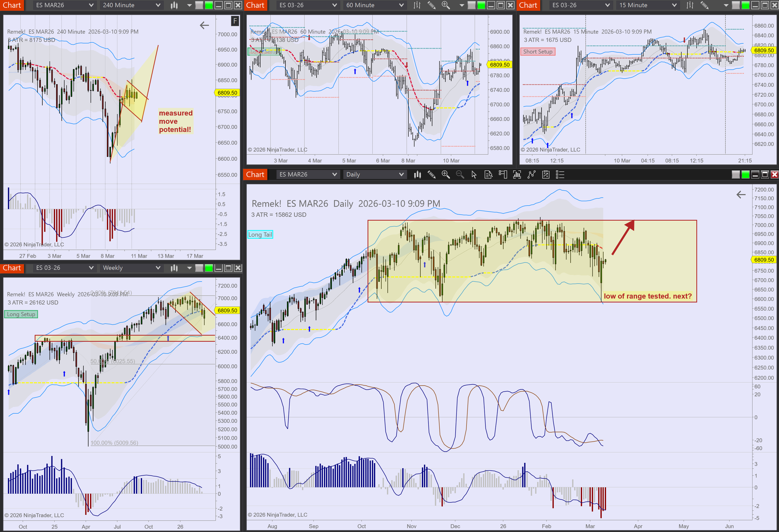The height and width of the screenshot is (532, 779).
Task: Toggle green link button on 240 Minute chart
Action: (208, 5)
